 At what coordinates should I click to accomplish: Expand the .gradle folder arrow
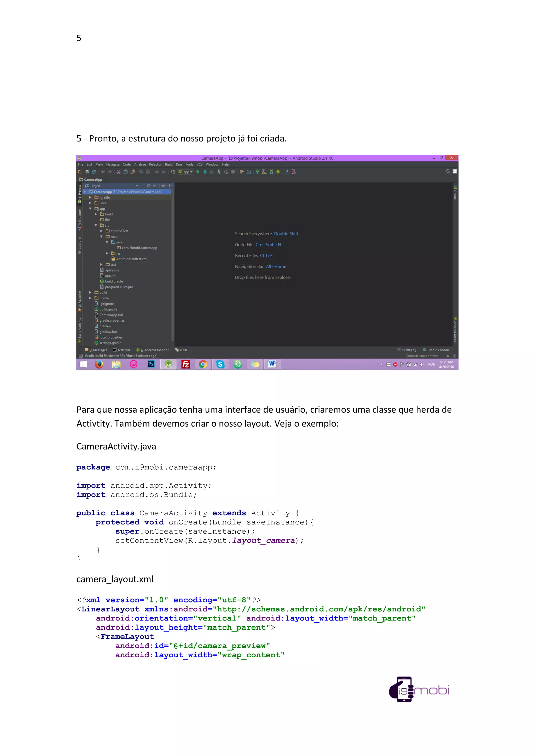[x=90, y=197]
